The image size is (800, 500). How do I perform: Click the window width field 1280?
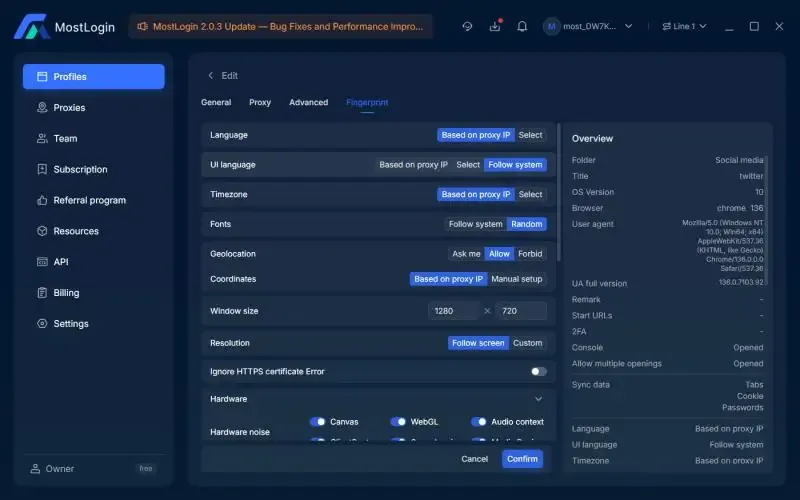tap(453, 311)
